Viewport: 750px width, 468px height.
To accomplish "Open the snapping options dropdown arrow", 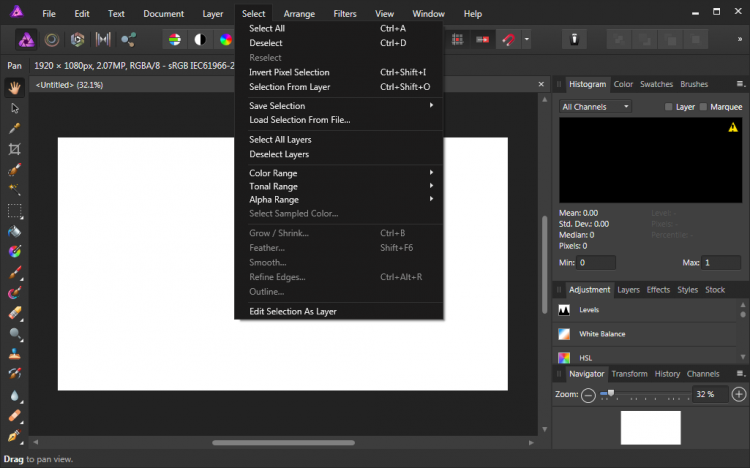I will (527, 40).
